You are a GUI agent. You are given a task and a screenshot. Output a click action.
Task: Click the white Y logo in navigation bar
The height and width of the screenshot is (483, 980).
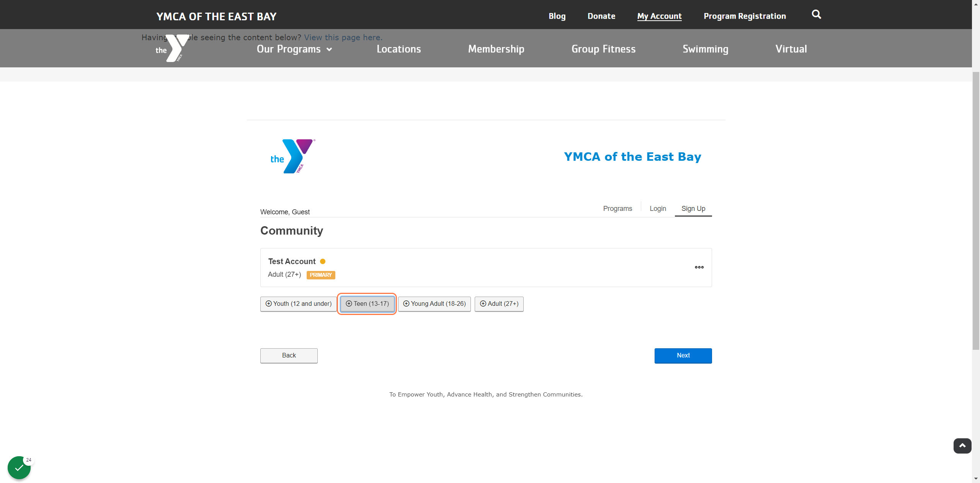(x=172, y=48)
